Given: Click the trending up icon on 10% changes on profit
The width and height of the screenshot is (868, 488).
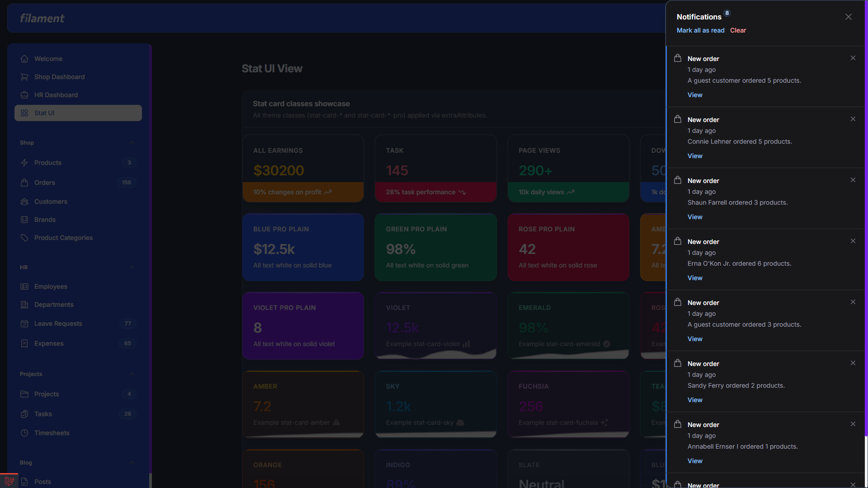Looking at the screenshot, I should (328, 192).
